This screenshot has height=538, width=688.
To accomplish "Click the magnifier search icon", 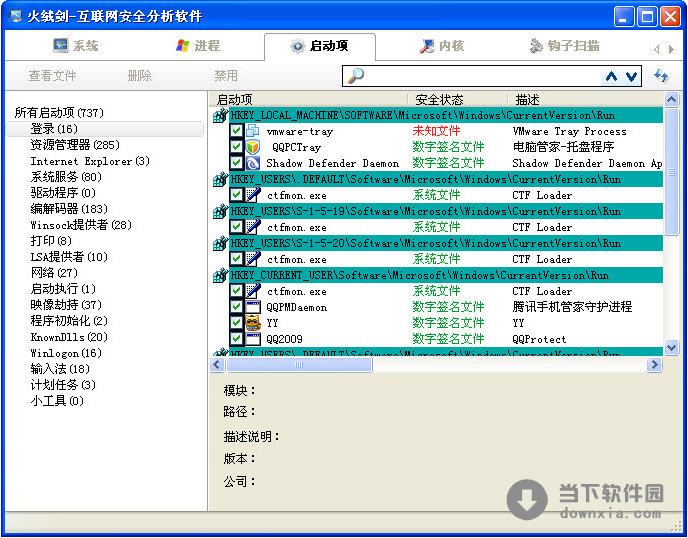I will 355,76.
